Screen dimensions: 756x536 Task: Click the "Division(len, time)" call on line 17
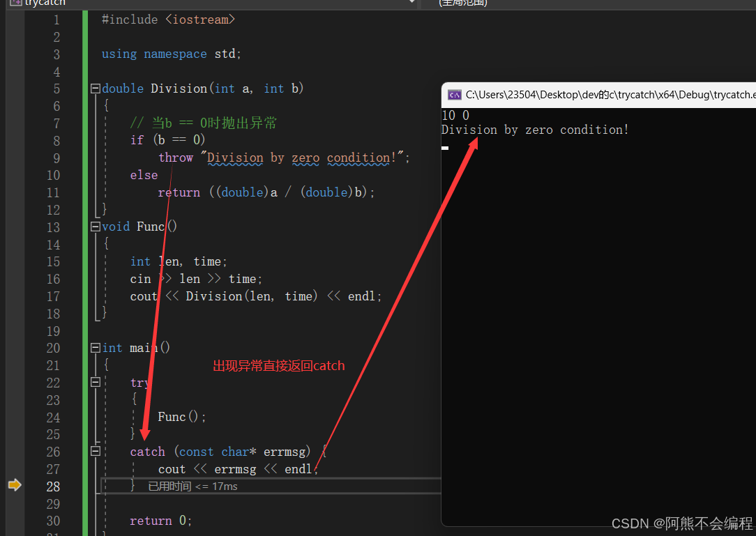(252, 296)
